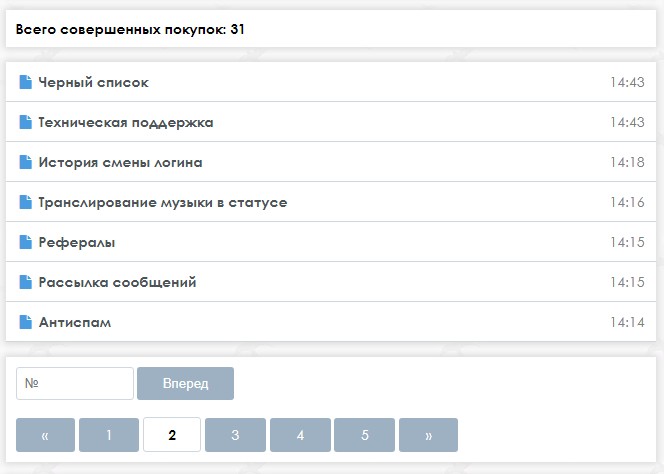
Task: Open the Рассылка сообщений purchase
Action: 331,282
